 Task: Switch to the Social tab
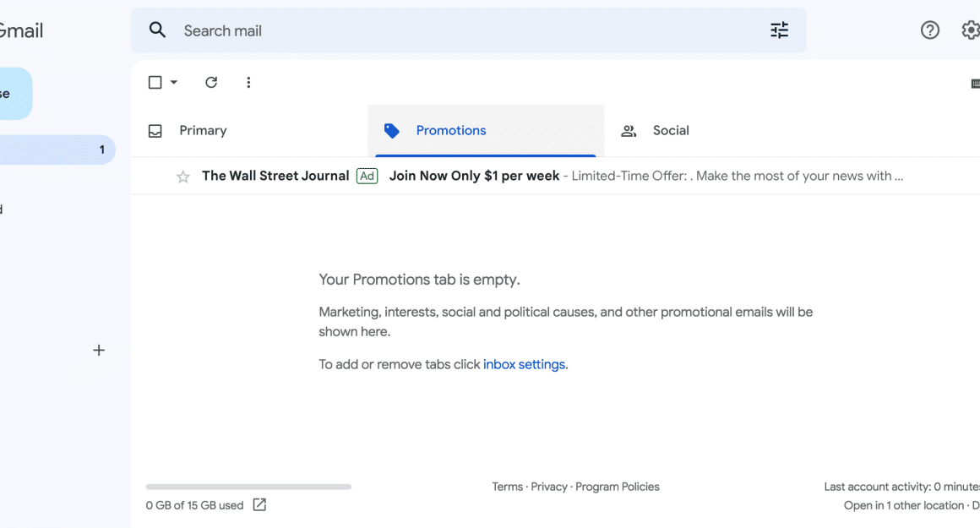pyautogui.click(x=670, y=131)
